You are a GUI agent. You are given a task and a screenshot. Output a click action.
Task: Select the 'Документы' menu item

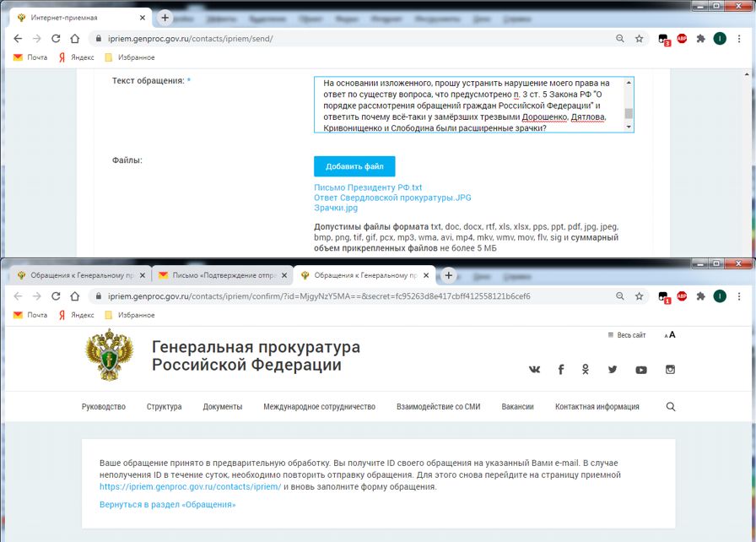pos(222,407)
